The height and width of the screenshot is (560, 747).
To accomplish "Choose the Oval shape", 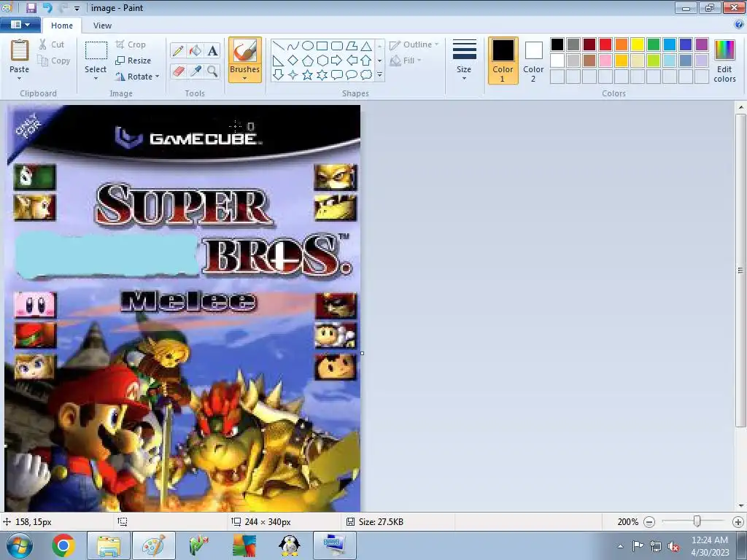I will 308,46.
